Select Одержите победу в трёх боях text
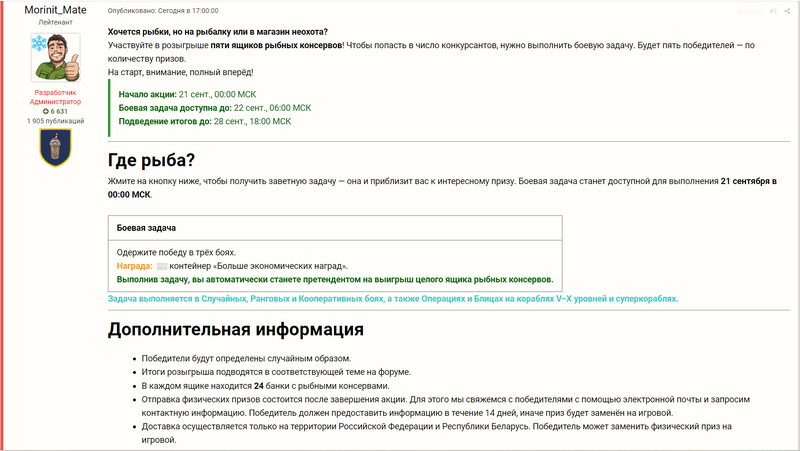This screenshot has width=800, height=451. pyautogui.click(x=176, y=253)
